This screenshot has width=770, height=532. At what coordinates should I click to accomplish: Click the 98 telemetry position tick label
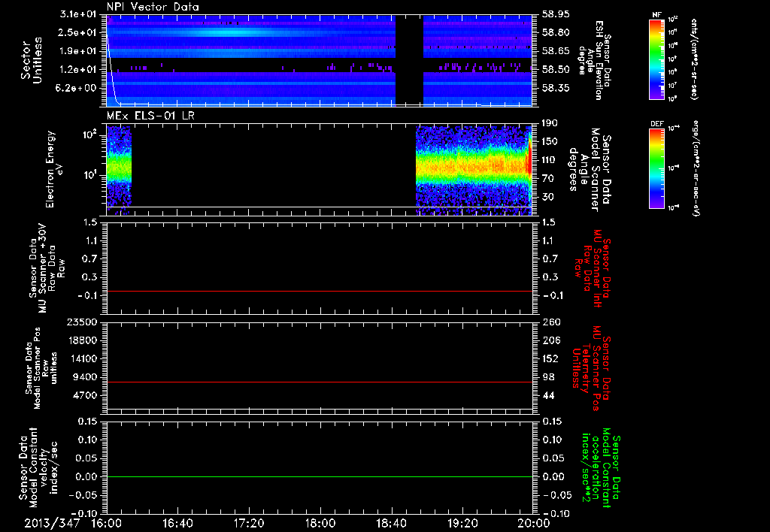pyautogui.click(x=548, y=377)
